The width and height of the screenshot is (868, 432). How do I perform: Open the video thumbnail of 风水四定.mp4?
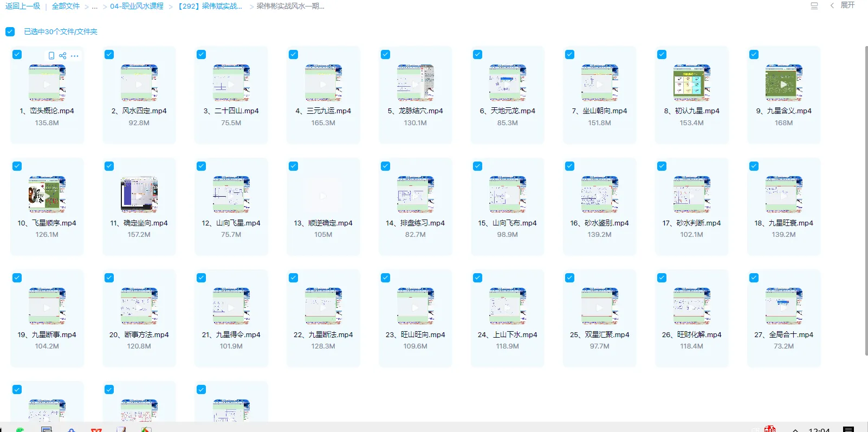tap(139, 83)
